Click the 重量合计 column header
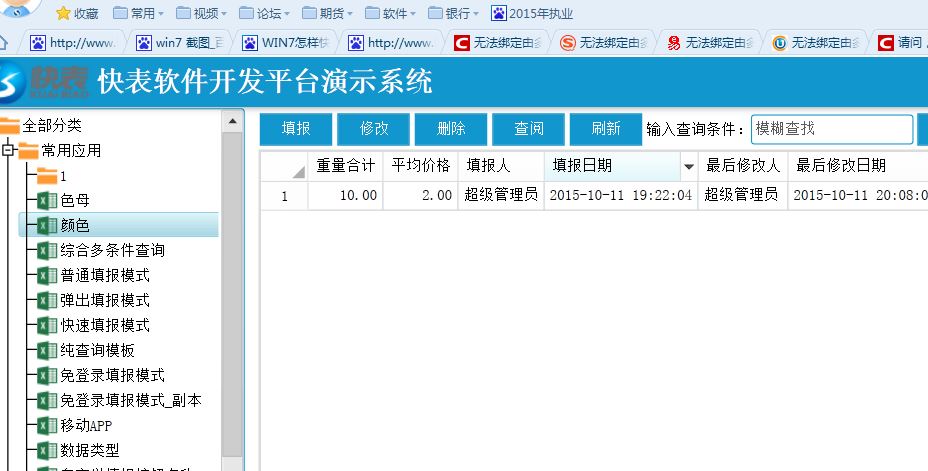928x471 pixels. [x=346, y=166]
